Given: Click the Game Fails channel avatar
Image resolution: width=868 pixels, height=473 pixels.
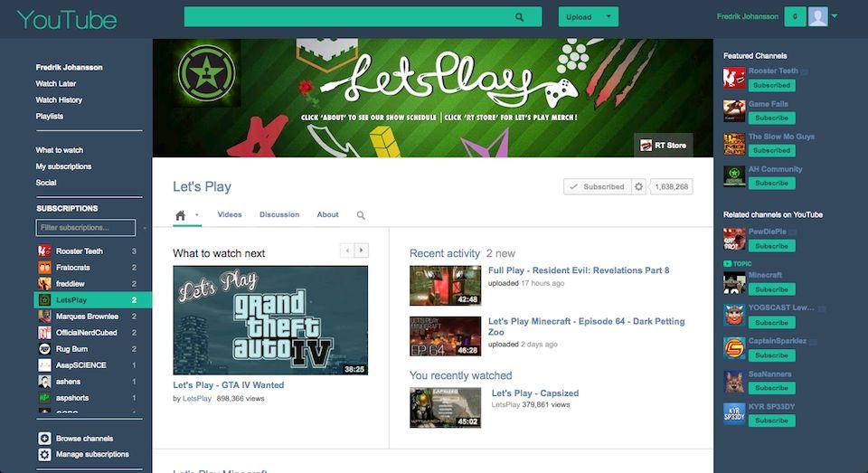Looking at the screenshot, I should click(734, 110).
